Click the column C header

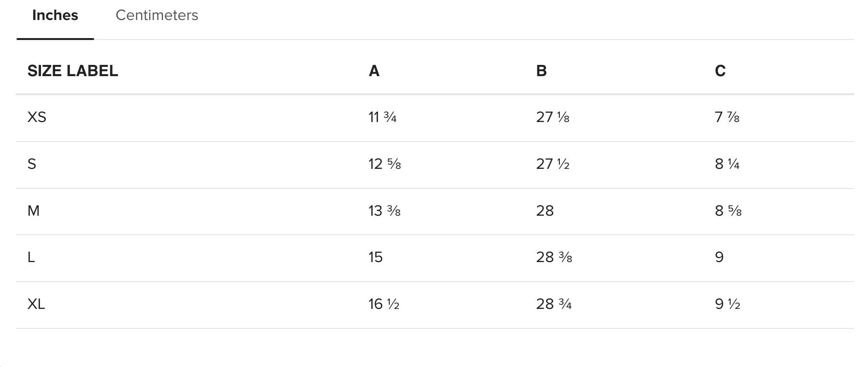click(x=720, y=71)
